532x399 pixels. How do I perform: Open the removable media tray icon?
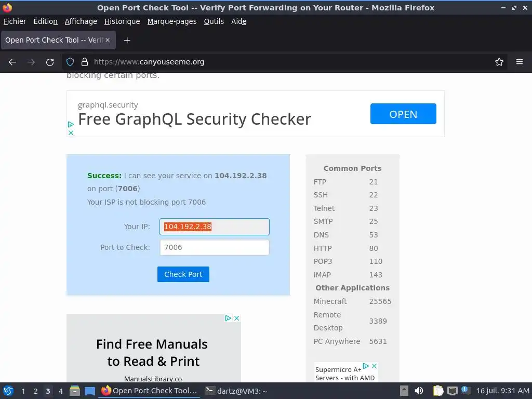[x=404, y=391]
